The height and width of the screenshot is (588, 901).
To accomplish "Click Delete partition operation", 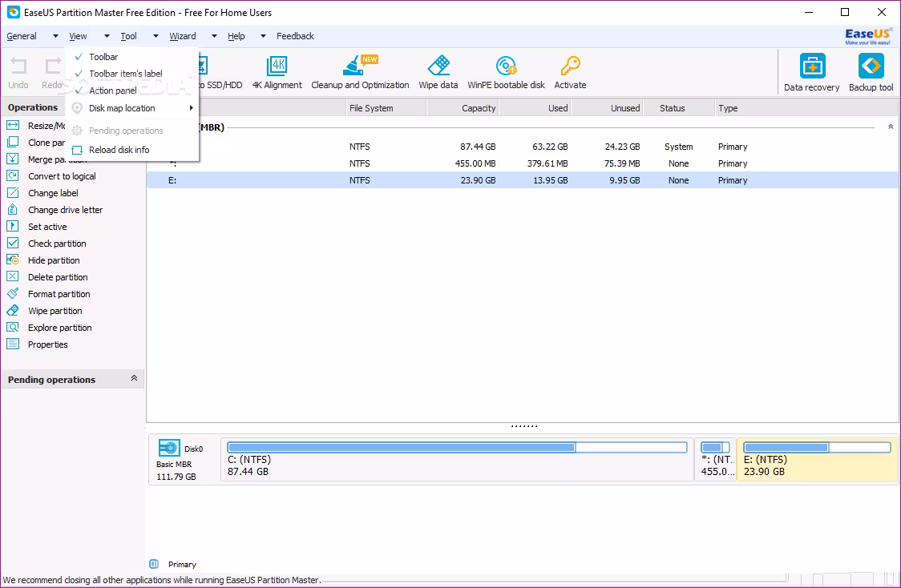I will 58,277.
